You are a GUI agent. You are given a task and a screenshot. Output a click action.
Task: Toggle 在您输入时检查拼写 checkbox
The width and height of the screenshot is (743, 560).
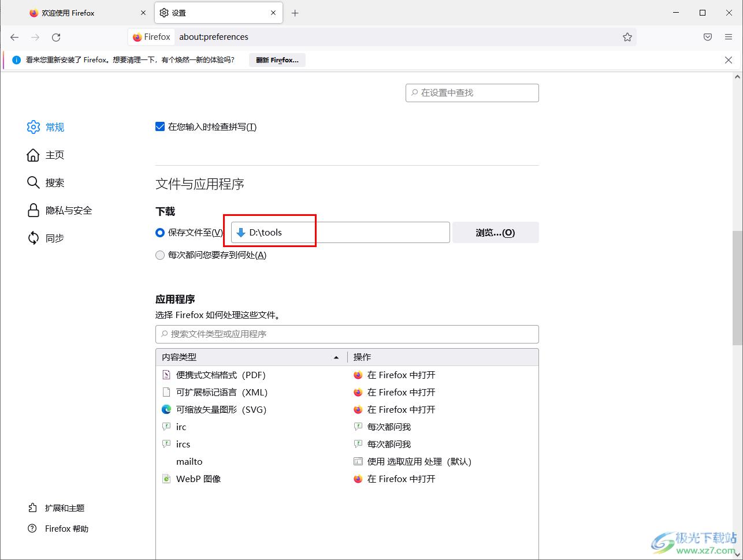pyautogui.click(x=160, y=127)
